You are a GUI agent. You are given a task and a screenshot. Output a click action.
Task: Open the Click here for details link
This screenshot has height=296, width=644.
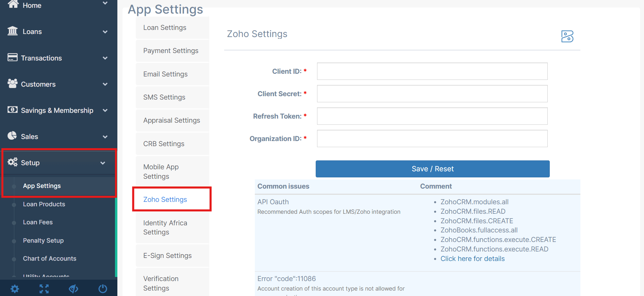(473, 259)
